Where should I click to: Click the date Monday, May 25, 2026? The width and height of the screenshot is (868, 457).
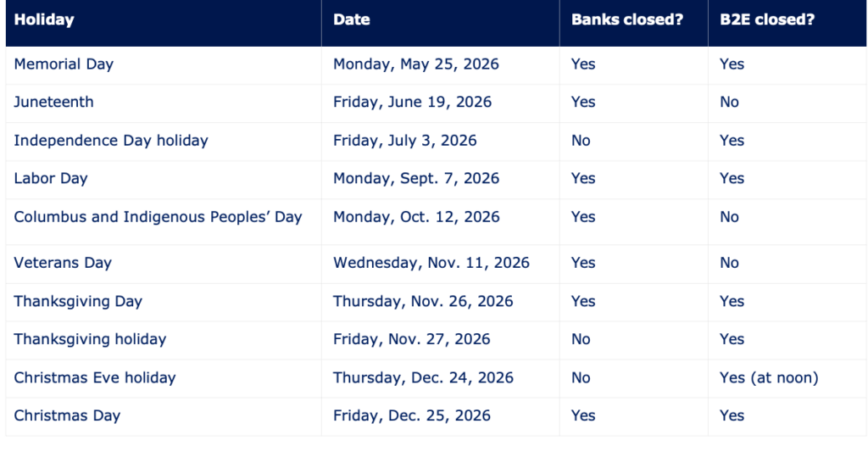(415, 64)
